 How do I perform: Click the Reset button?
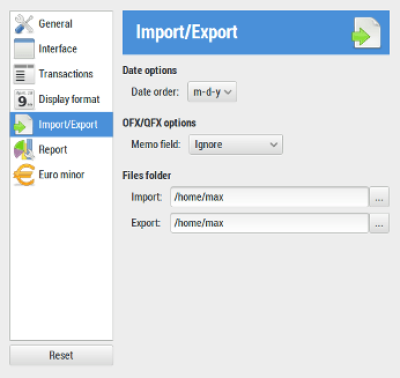click(x=61, y=355)
